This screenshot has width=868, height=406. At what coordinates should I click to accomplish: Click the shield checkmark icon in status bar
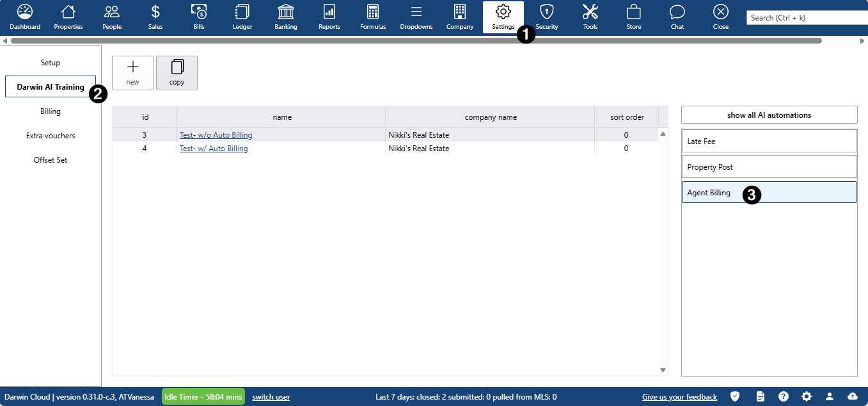pos(735,396)
